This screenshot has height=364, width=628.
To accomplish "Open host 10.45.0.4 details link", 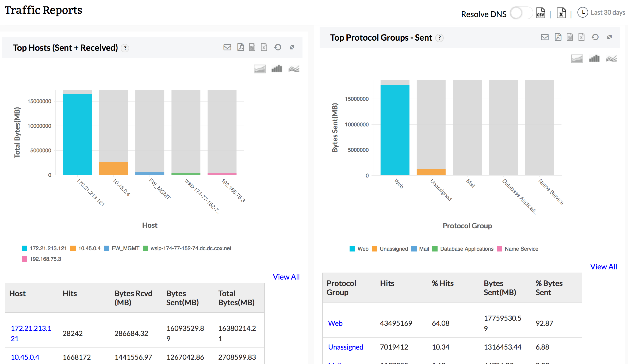I will 25,357.
